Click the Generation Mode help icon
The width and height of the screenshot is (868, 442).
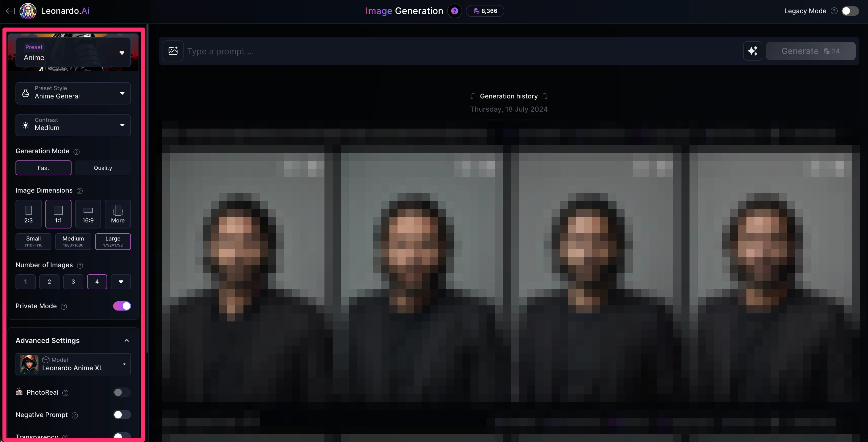(76, 152)
